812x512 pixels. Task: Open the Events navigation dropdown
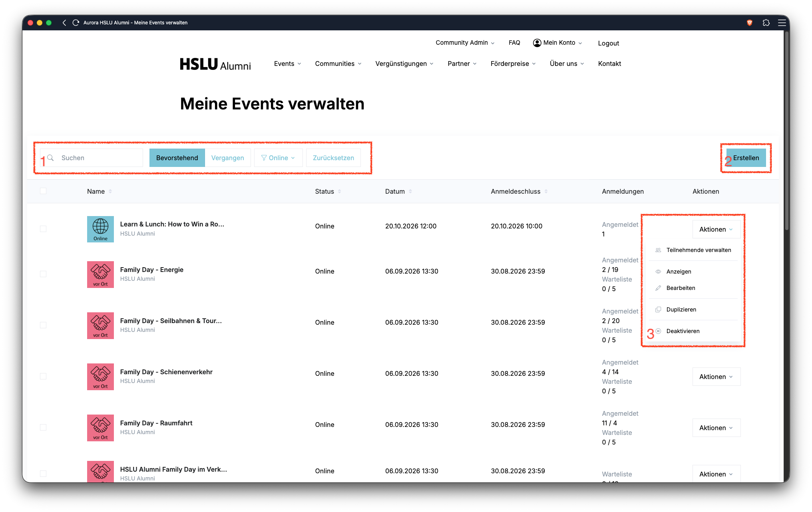287,64
